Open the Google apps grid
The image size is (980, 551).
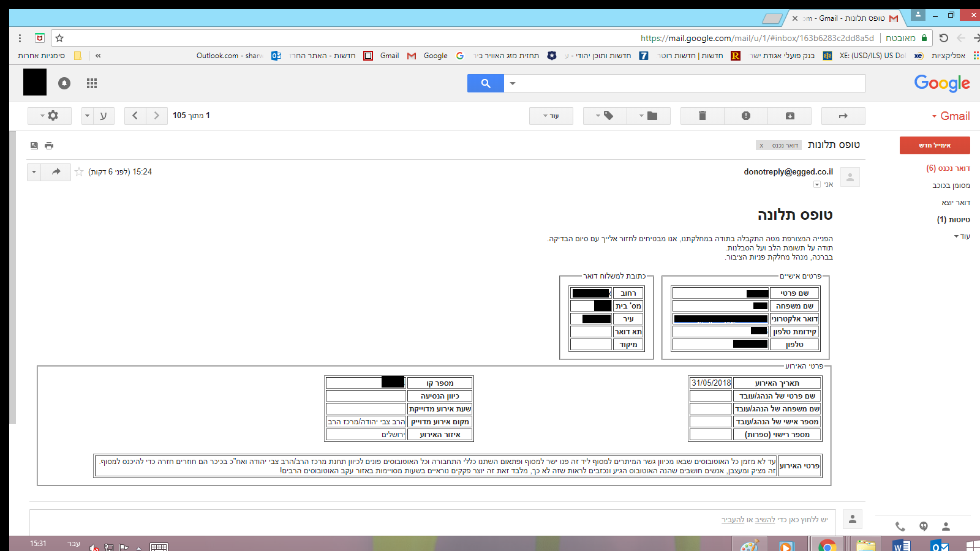(x=92, y=83)
